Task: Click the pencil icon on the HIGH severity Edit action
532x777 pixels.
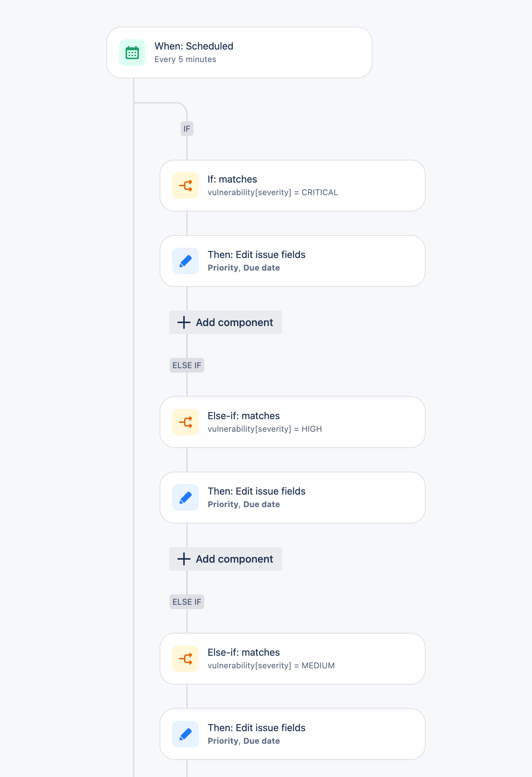Action: [x=185, y=497]
